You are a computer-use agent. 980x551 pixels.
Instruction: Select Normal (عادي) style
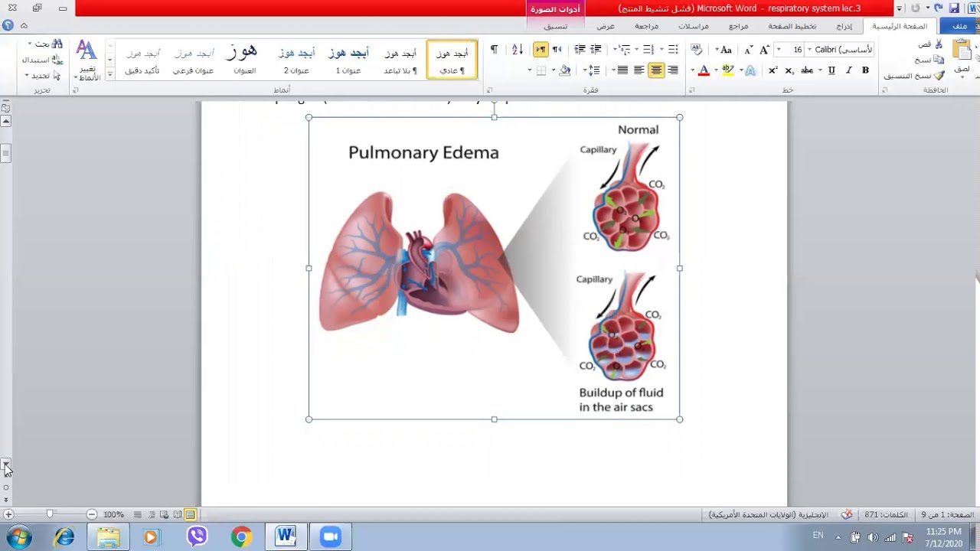(x=452, y=60)
